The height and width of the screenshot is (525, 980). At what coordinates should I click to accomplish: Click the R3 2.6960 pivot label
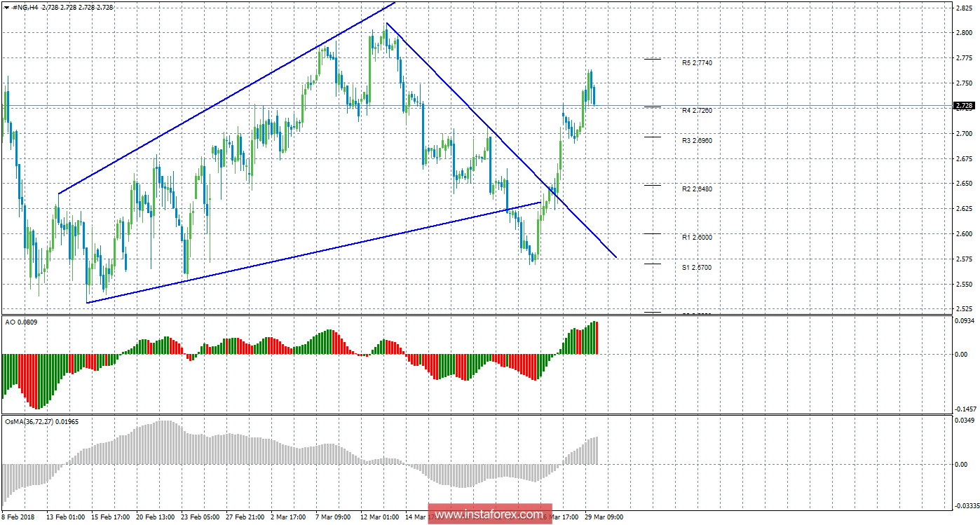tap(697, 141)
